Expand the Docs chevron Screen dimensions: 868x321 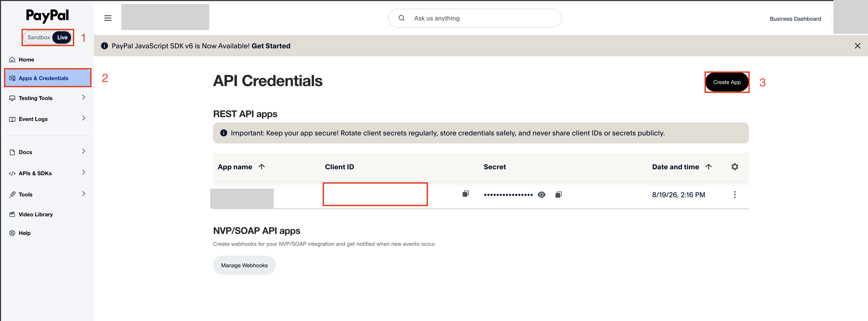(84, 151)
